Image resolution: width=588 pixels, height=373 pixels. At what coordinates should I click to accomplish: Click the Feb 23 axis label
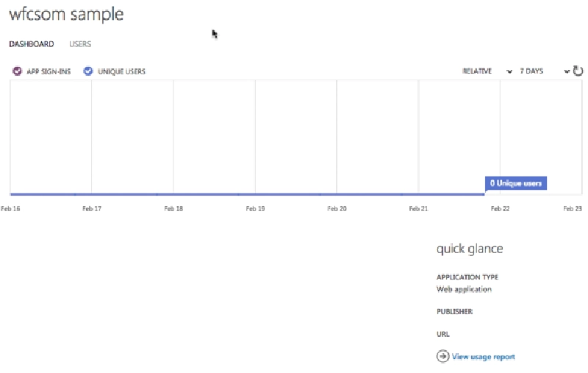point(573,209)
